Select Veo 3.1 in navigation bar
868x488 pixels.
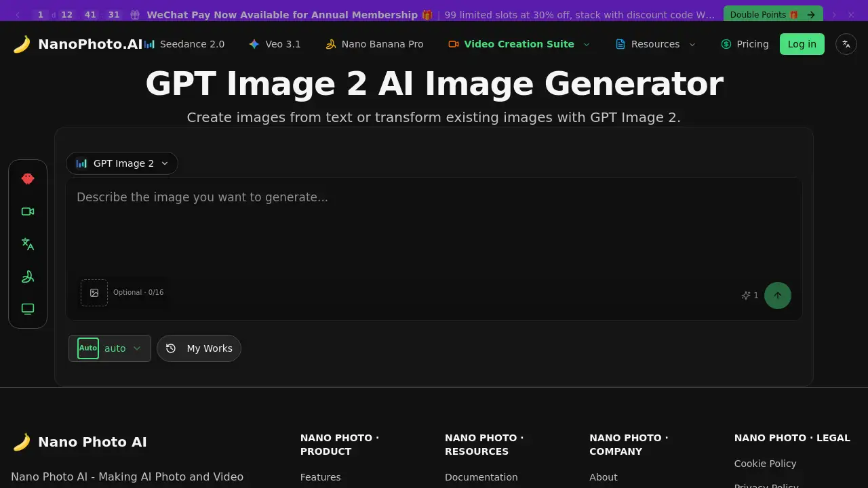click(274, 44)
